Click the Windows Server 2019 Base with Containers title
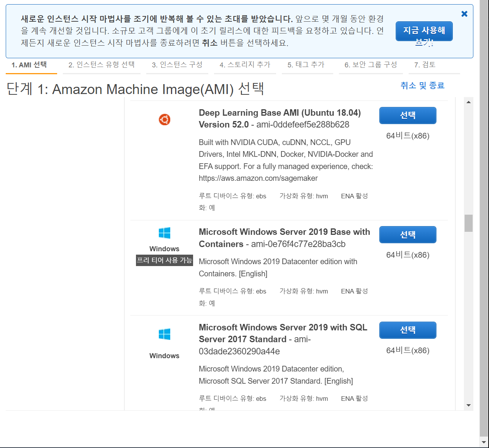Viewport: 489px width, 448px height. coord(284,238)
